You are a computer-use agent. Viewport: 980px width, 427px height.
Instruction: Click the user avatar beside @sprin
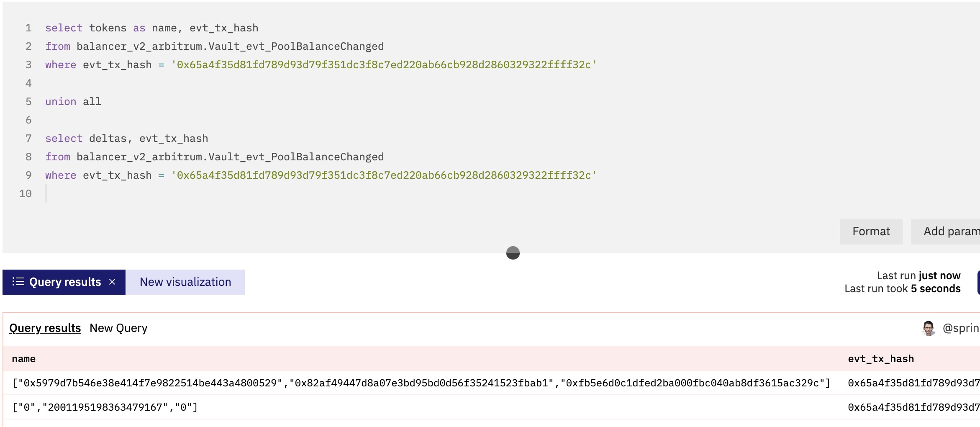929,328
